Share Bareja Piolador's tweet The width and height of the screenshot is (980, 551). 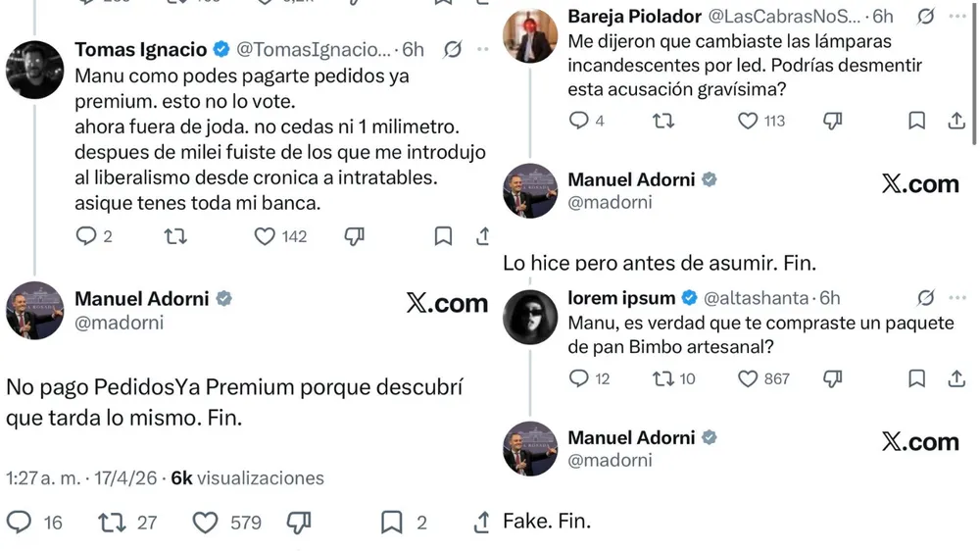(x=956, y=121)
